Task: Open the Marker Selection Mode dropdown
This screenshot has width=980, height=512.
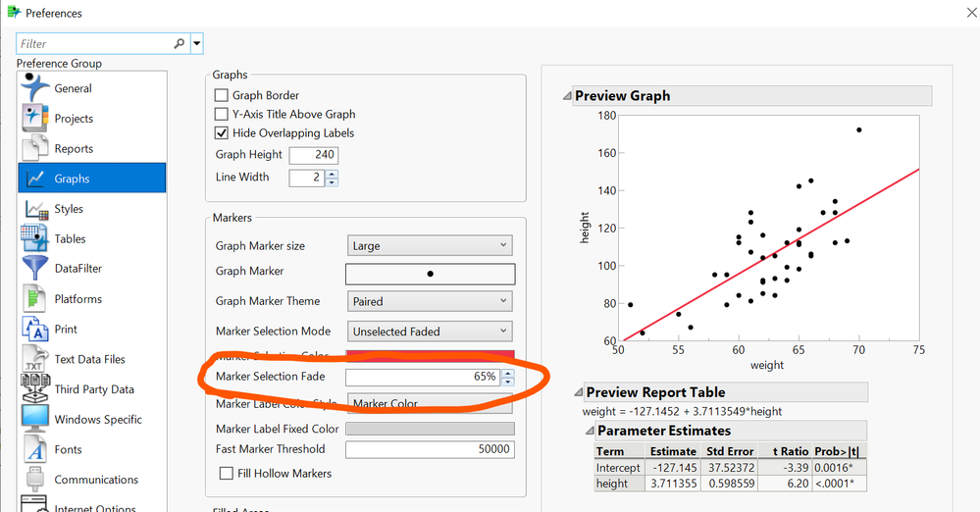Action: (x=430, y=332)
